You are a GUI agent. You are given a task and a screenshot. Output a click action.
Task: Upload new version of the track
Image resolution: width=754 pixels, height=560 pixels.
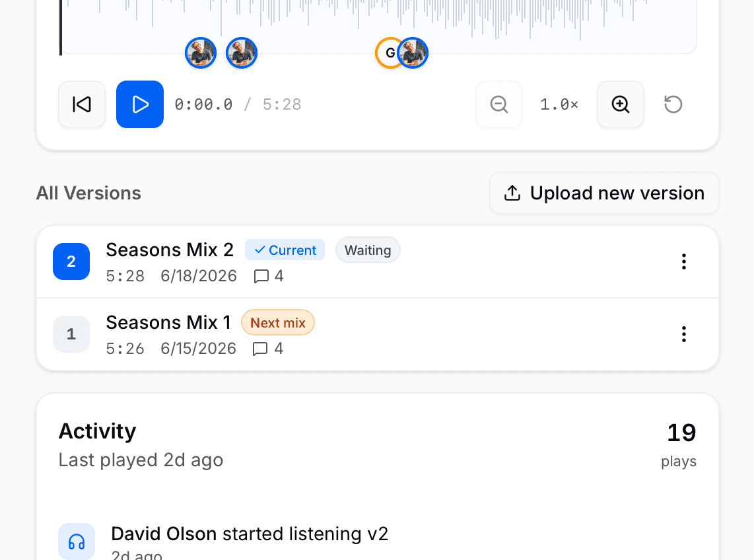[604, 193]
